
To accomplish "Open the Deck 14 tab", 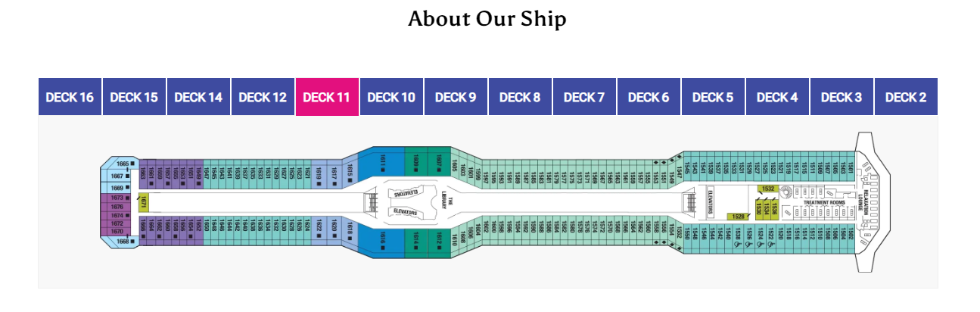I will click(x=198, y=97).
